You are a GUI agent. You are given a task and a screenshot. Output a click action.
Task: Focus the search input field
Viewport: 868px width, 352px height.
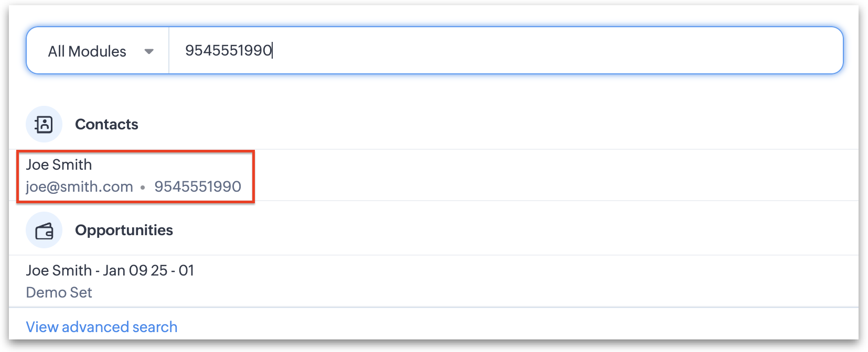(503, 50)
